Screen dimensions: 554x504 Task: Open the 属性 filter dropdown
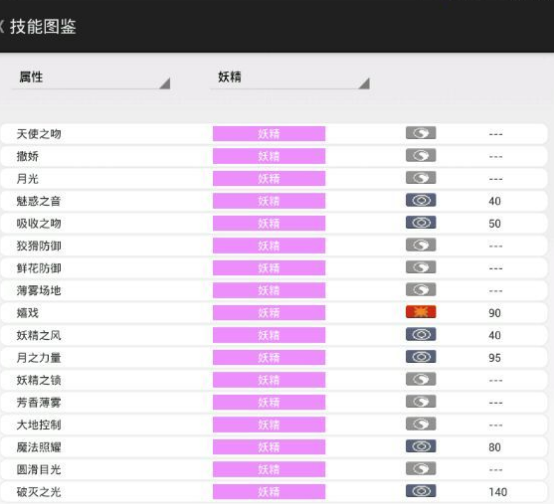click(x=91, y=78)
